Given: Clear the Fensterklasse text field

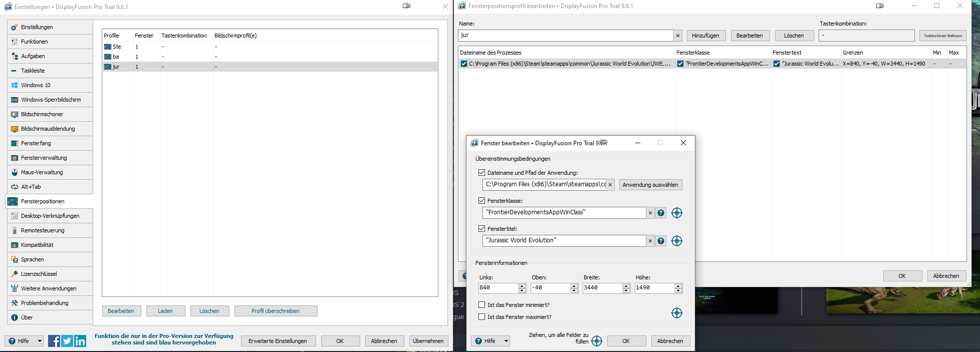Looking at the screenshot, I should [650, 213].
